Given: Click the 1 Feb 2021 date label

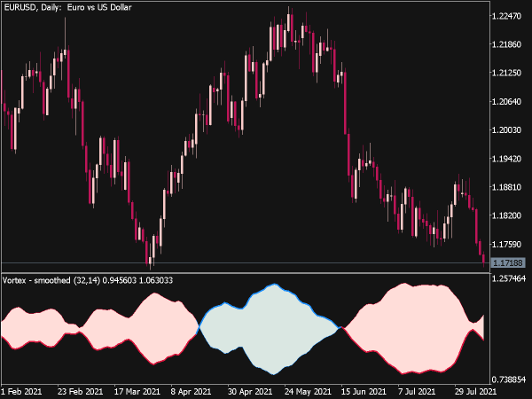Looking at the screenshot, I should coord(21,392).
